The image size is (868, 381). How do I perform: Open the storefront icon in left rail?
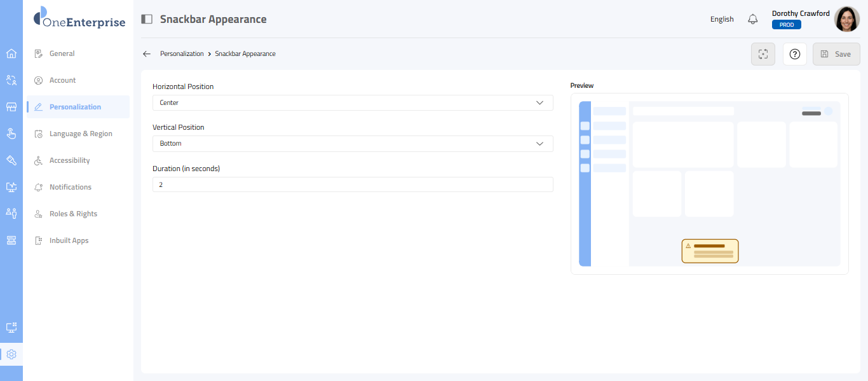(11, 107)
